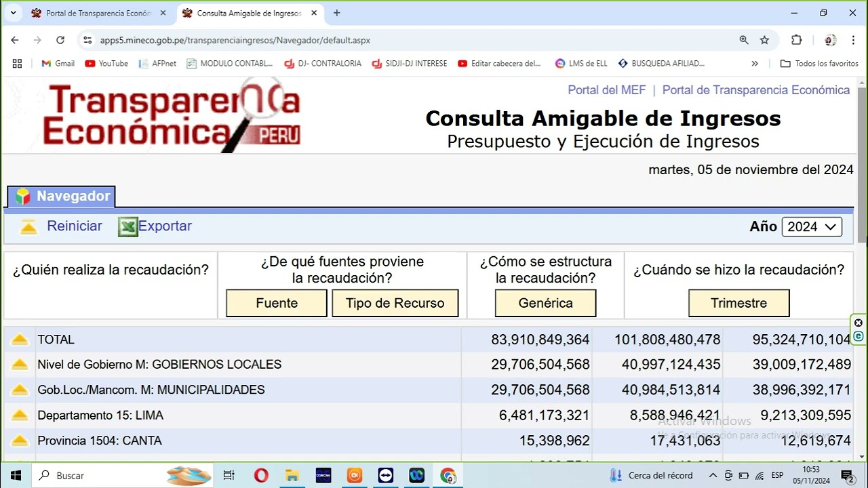
Task: Open the LMS de ELL bookmark
Action: tap(581, 63)
